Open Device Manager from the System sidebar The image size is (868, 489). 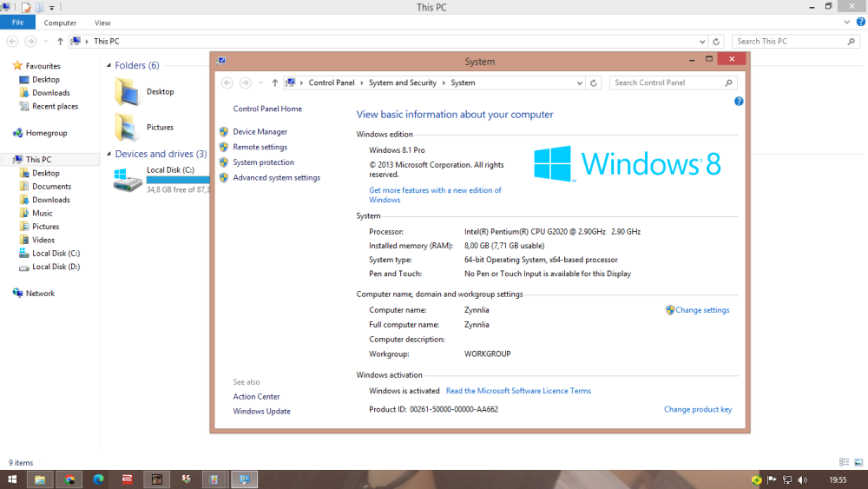pos(260,132)
